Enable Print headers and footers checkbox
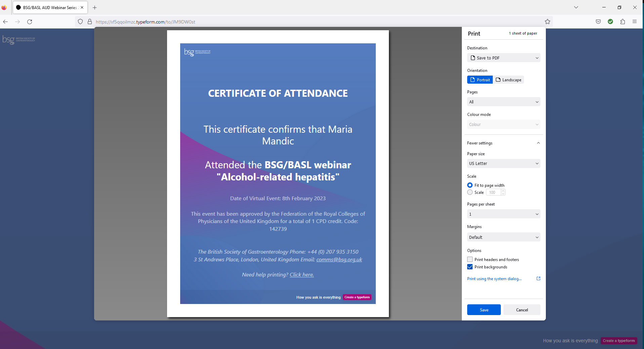The width and height of the screenshot is (644, 349). (x=470, y=259)
